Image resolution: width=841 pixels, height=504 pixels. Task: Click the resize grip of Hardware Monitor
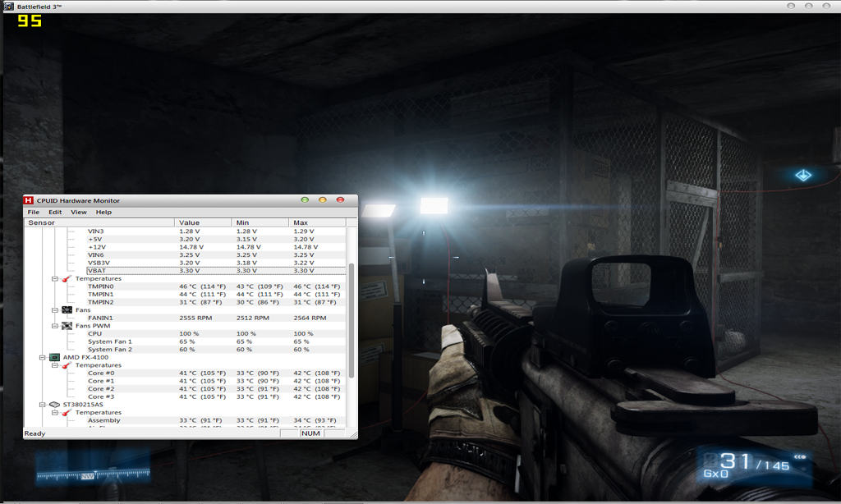click(x=353, y=435)
